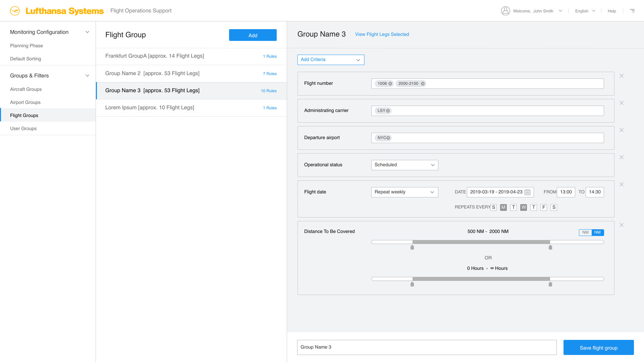Click the hours slider maximum handle

tap(550, 284)
